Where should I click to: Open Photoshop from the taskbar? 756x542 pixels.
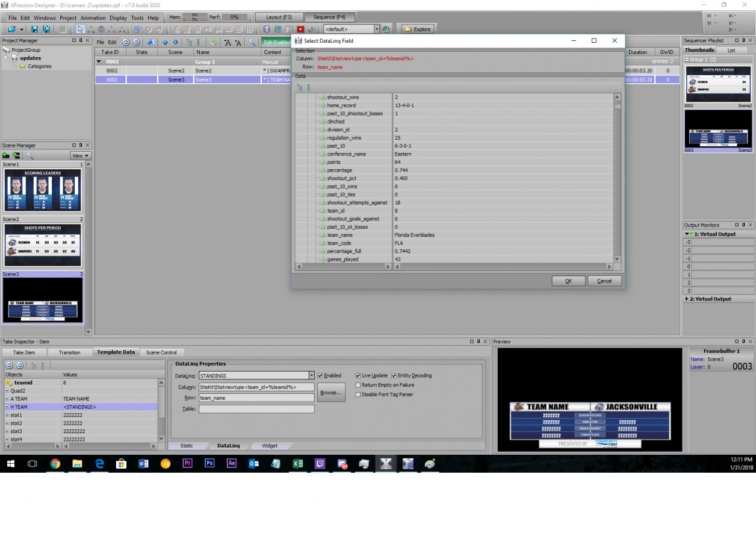coord(209,464)
